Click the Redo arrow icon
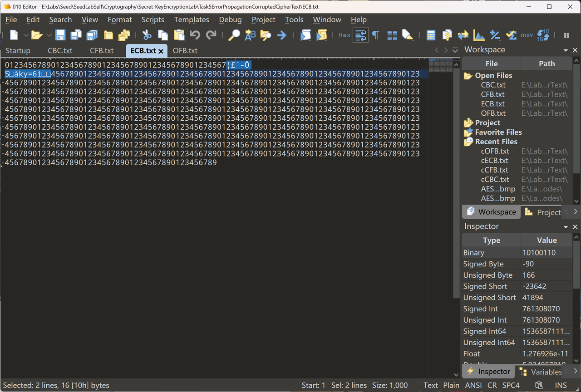This screenshot has height=392, width=581. tap(211, 35)
